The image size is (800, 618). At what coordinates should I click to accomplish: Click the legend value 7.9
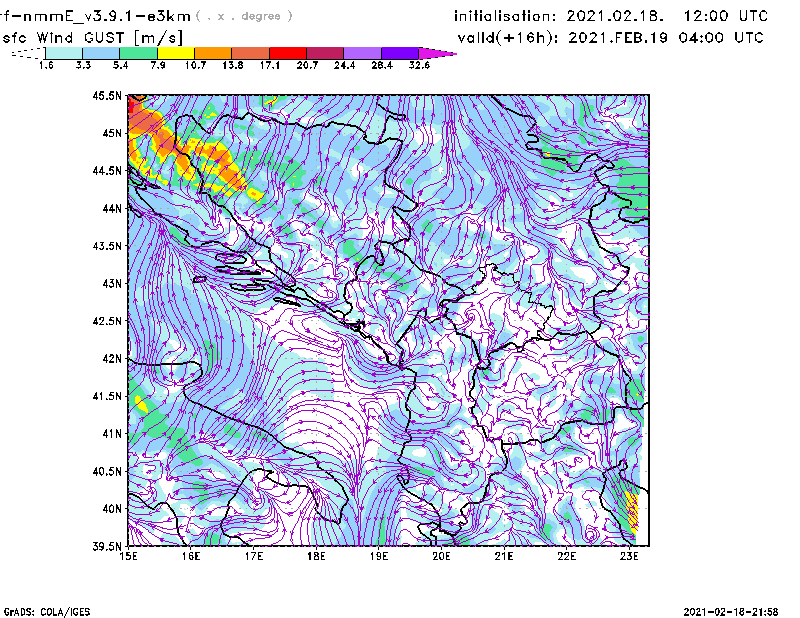click(x=158, y=65)
